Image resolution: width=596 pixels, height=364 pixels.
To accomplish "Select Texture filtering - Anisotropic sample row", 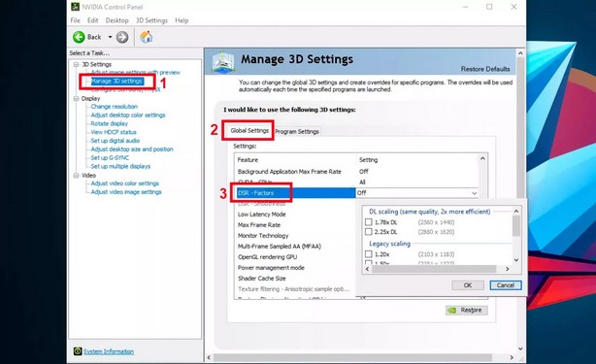I will click(296, 288).
